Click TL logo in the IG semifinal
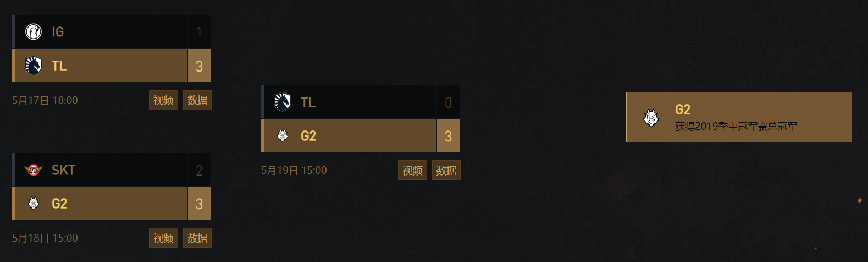The image size is (868, 262). point(34,66)
